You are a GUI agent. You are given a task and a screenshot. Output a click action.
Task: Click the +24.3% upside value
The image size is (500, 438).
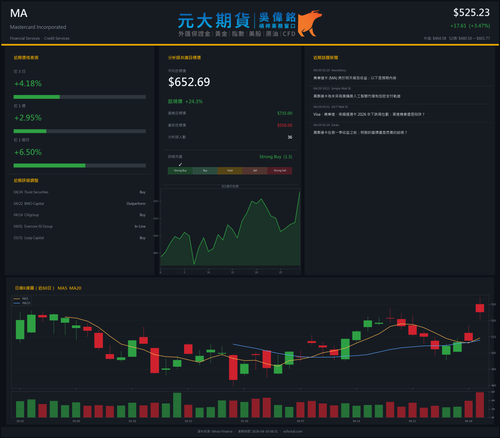194,101
